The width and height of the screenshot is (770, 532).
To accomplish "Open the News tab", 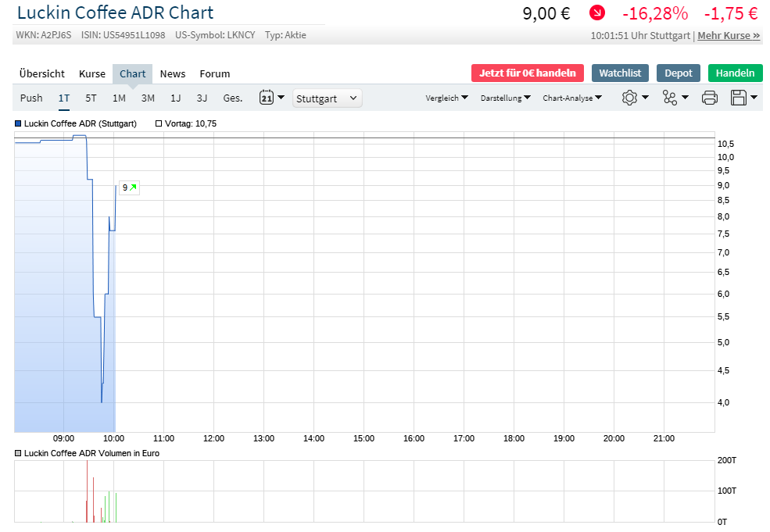I will click(172, 73).
